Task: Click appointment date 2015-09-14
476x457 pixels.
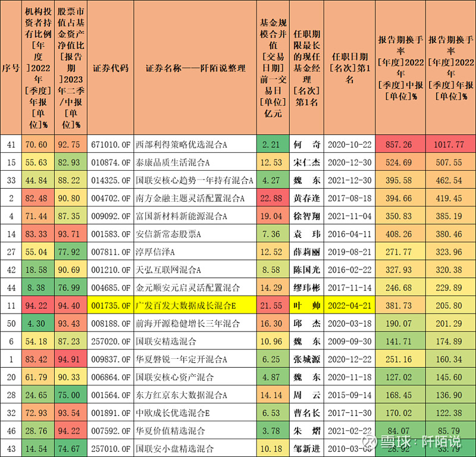Action: pyautogui.click(x=350, y=395)
